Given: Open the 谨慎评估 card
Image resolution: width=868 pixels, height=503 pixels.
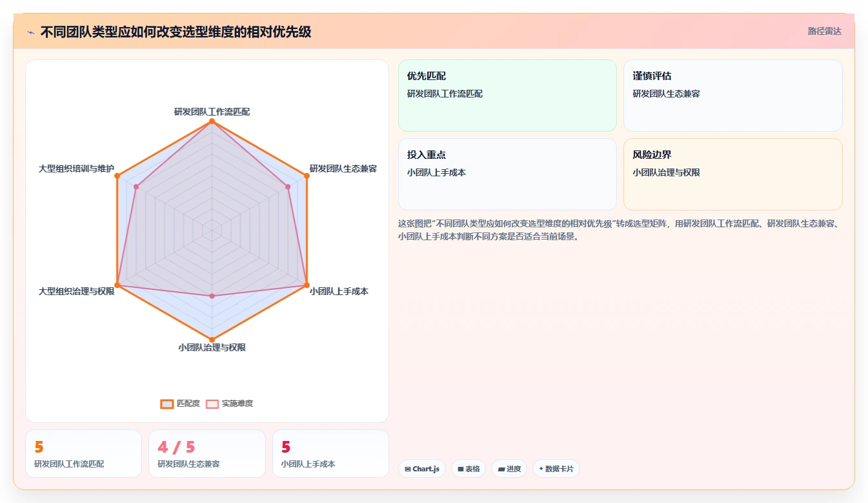Looking at the screenshot, I should point(732,96).
